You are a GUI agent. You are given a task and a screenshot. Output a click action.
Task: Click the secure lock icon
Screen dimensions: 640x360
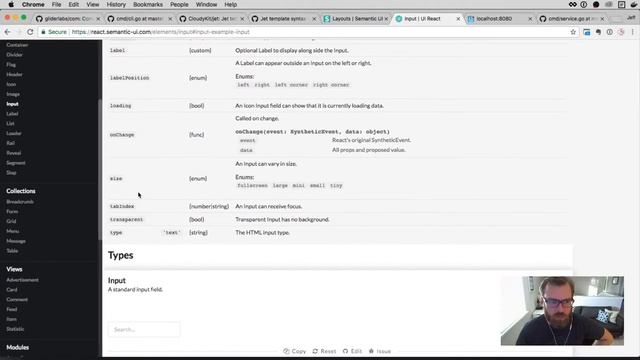point(43,32)
